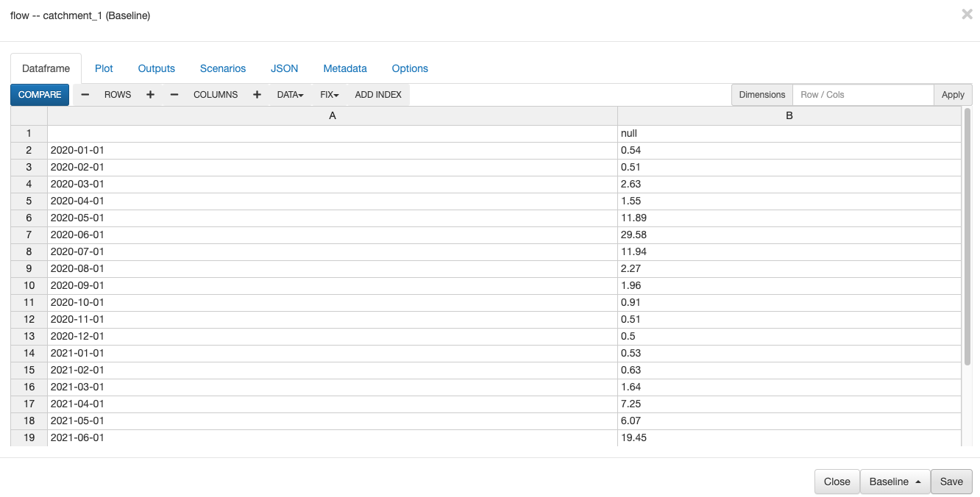The image size is (980, 497).
Task: Click the ADD INDEX button
Action: click(x=378, y=95)
